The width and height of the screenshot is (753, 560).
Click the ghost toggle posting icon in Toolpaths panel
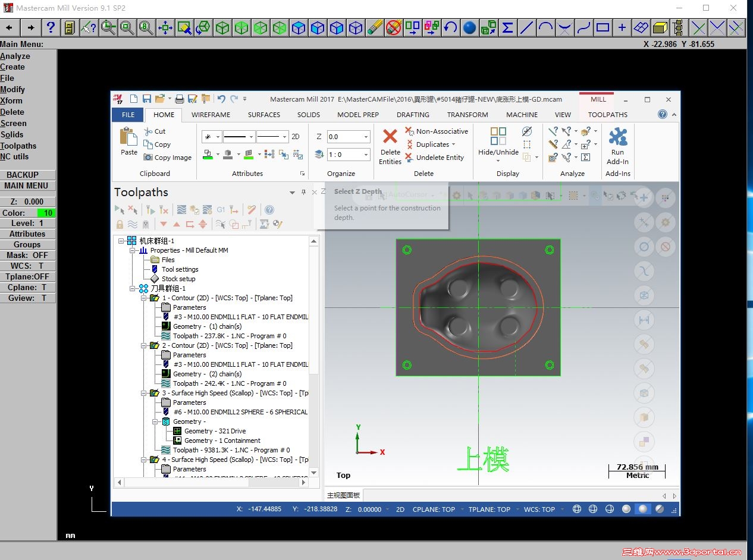pyautogui.click(x=145, y=224)
